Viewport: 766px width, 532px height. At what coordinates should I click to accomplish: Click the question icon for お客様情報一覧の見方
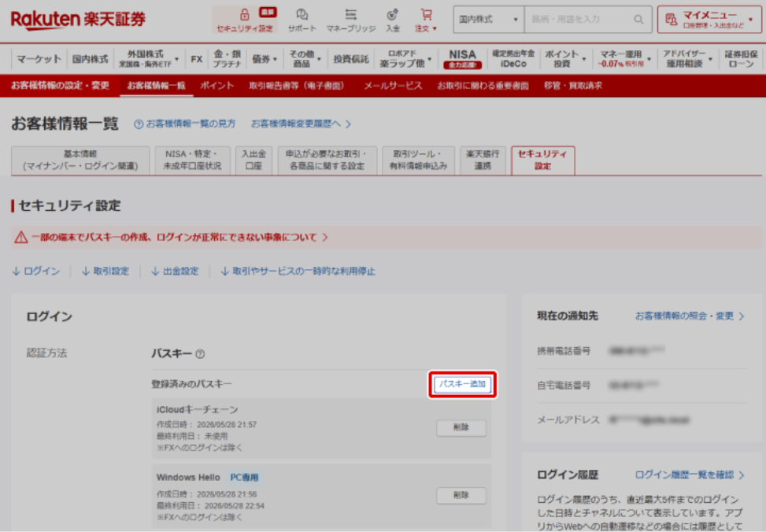[139, 124]
